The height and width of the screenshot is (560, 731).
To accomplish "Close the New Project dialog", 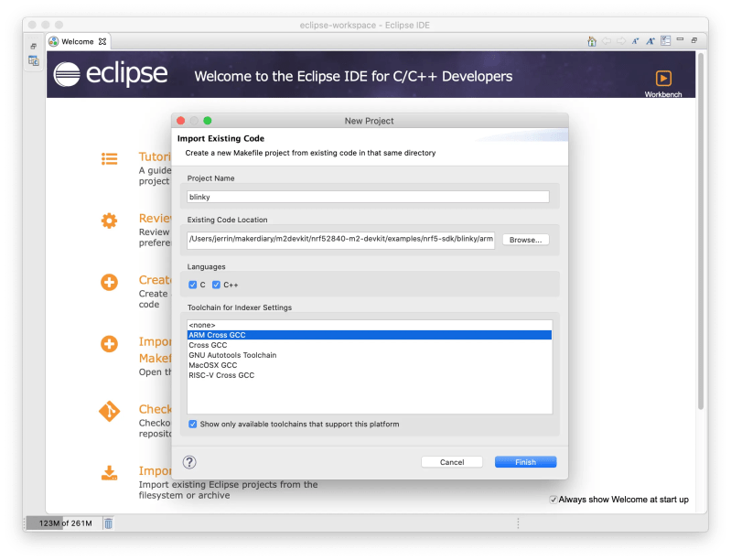I will tap(181, 121).
